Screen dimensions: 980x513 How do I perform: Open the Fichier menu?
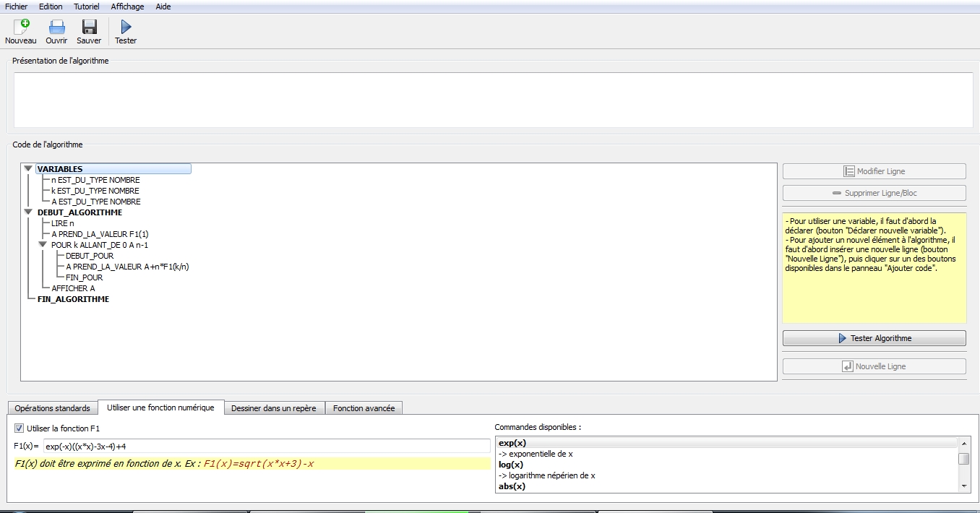(16, 7)
